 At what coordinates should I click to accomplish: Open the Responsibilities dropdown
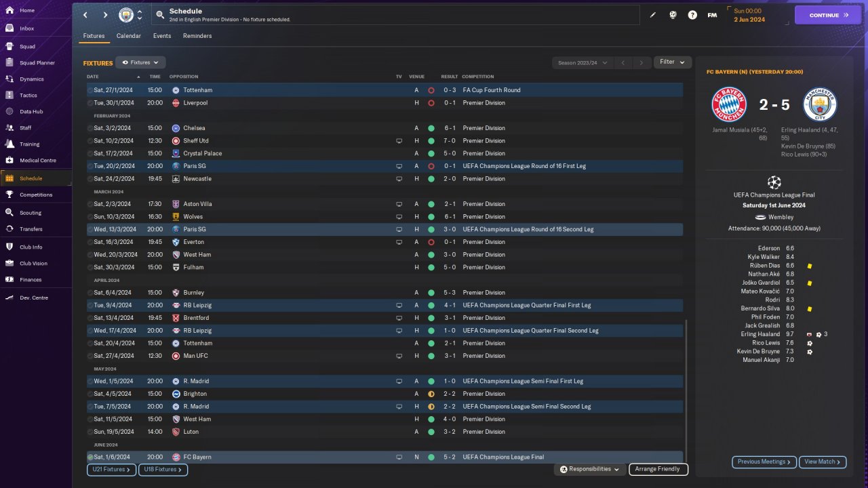[x=590, y=469]
